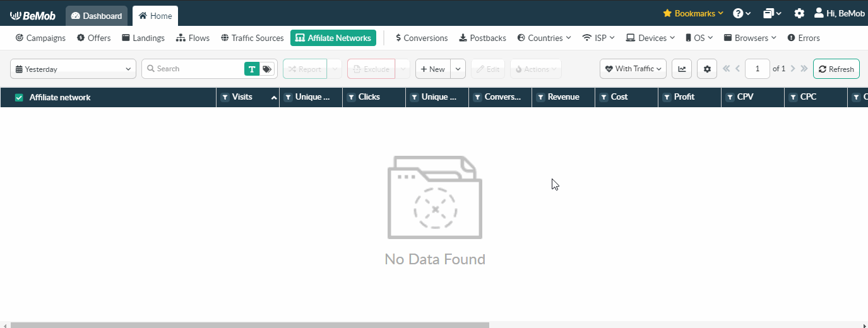
Task: Filter the Visits column with funnel icon
Action: (225, 97)
